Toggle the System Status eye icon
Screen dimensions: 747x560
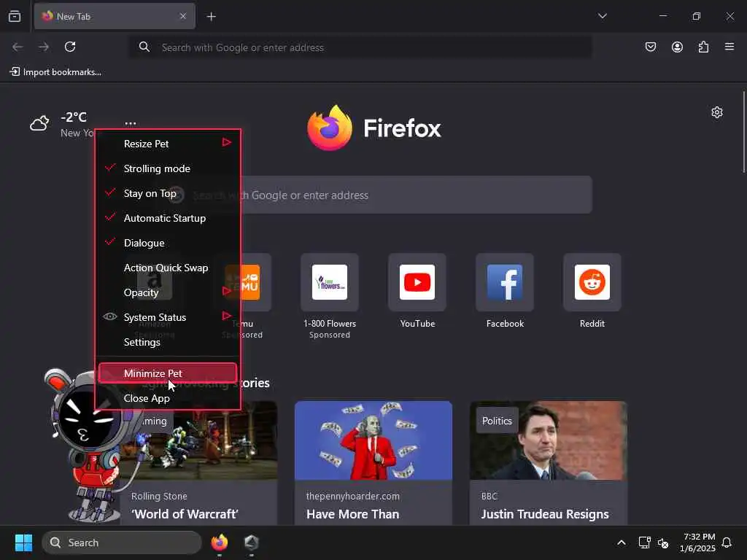[110, 316]
